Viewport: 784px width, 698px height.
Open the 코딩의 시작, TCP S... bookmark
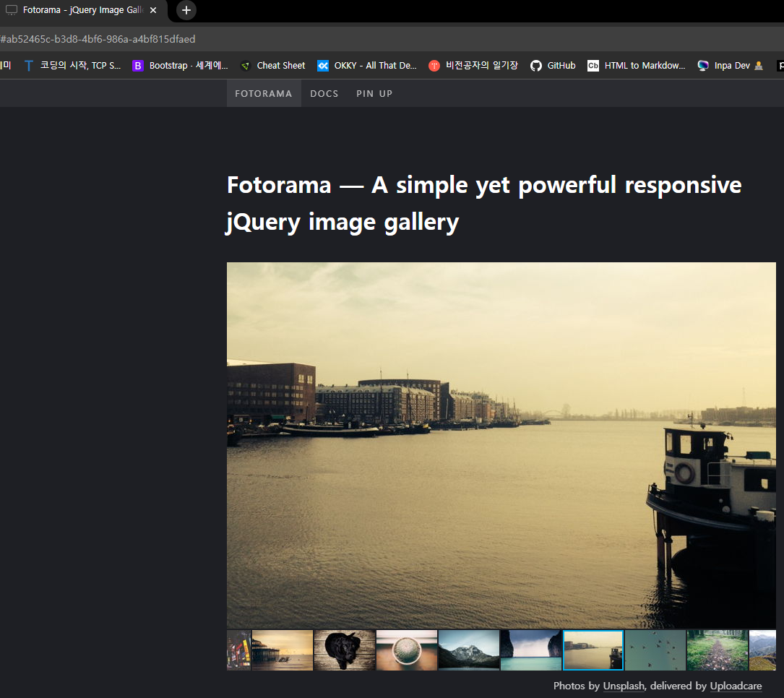coord(72,66)
